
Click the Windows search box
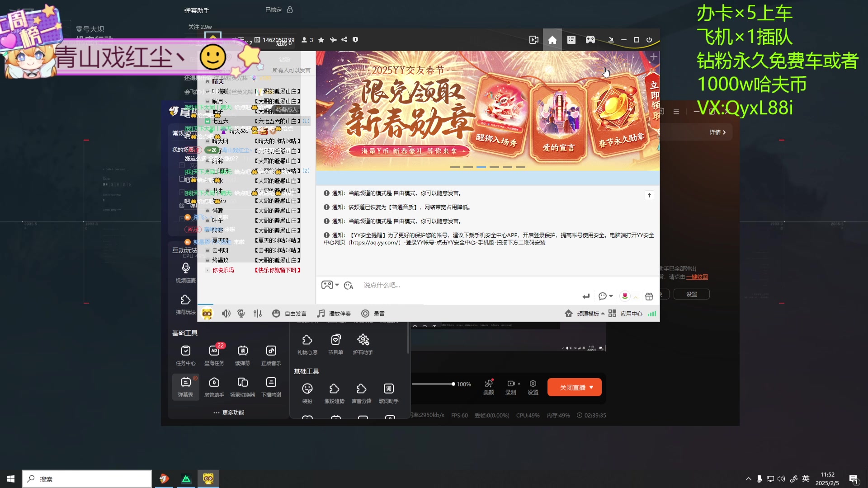click(87, 479)
